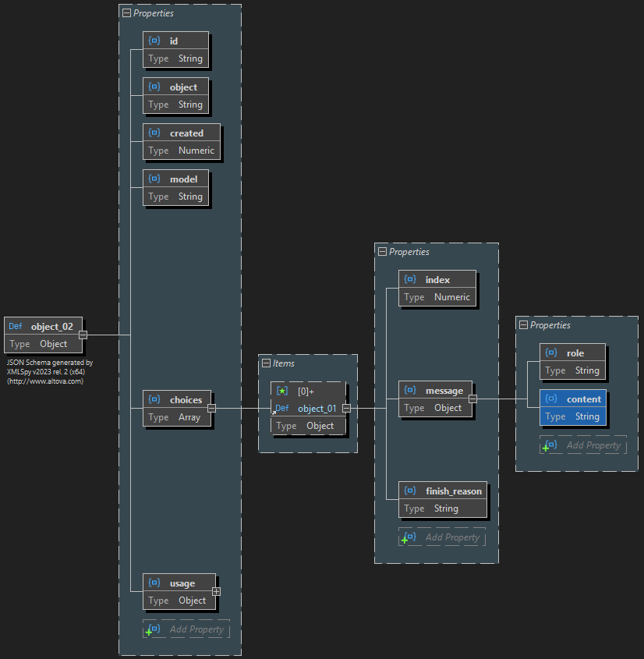644x659 pixels.
Task: Click the green array star icon in Items panel
Action: (x=283, y=390)
